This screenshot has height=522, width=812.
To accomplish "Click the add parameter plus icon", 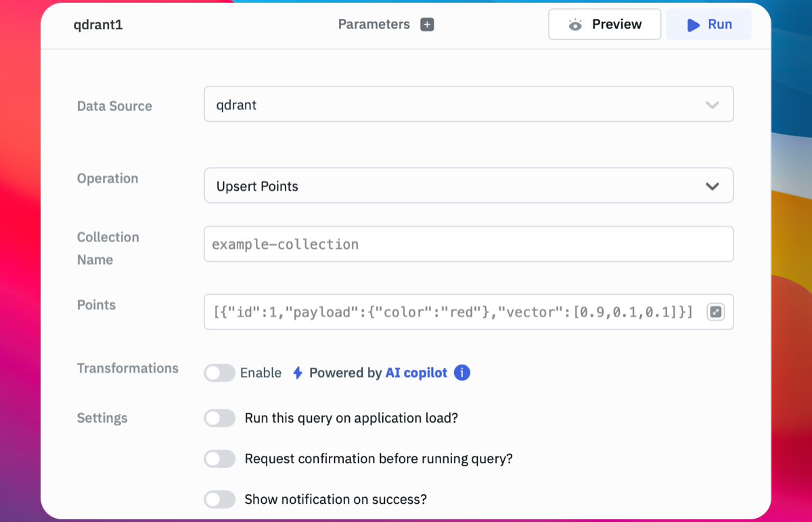I will click(x=427, y=25).
